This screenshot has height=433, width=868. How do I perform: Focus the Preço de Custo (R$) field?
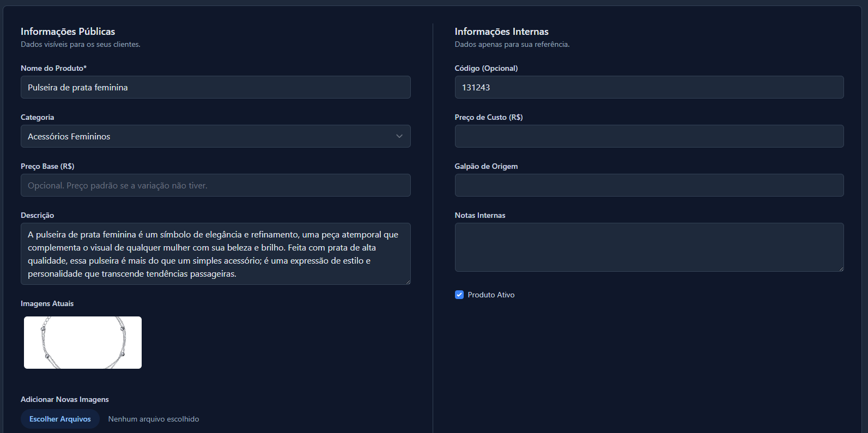(x=648, y=136)
